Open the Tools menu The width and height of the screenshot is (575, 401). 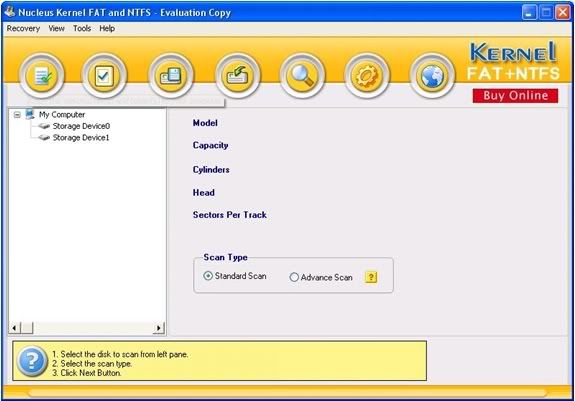(82, 28)
